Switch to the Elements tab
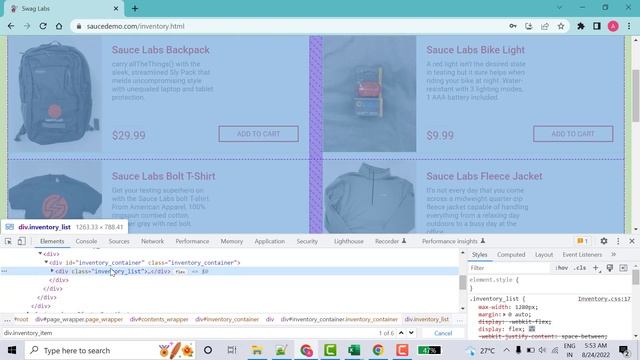 [52, 241]
